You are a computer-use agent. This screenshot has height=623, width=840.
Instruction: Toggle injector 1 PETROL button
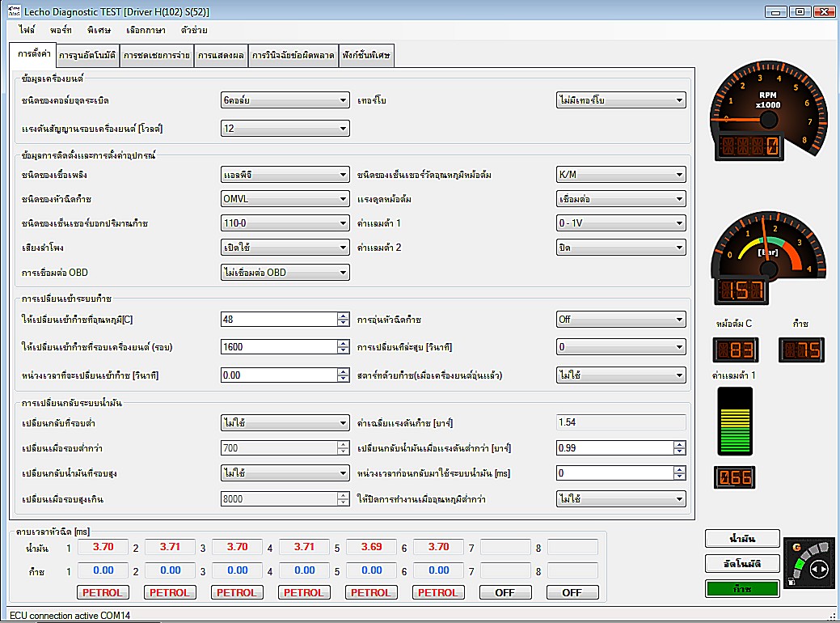(x=103, y=592)
